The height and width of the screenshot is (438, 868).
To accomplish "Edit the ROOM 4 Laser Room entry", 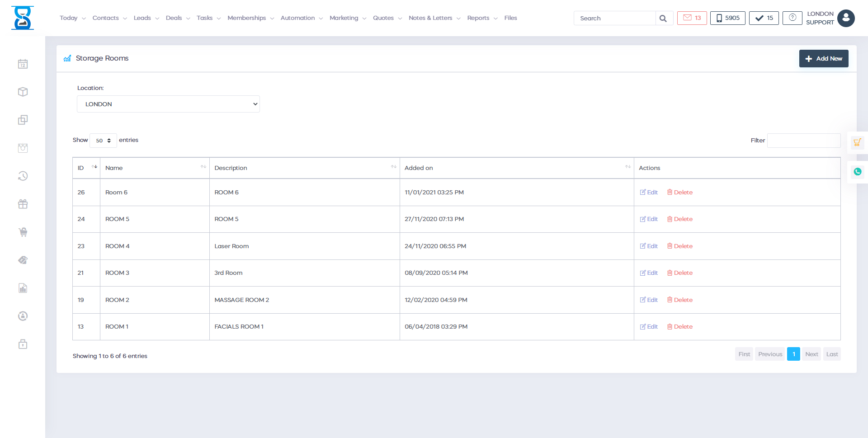I will pos(649,246).
